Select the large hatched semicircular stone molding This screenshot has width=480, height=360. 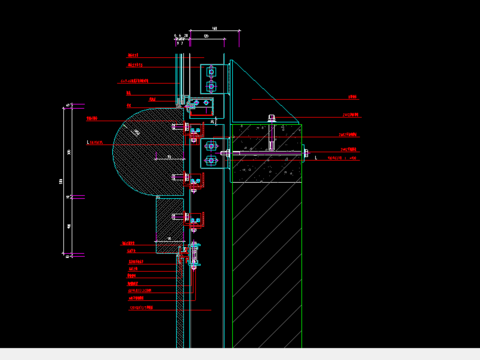[x=148, y=152]
